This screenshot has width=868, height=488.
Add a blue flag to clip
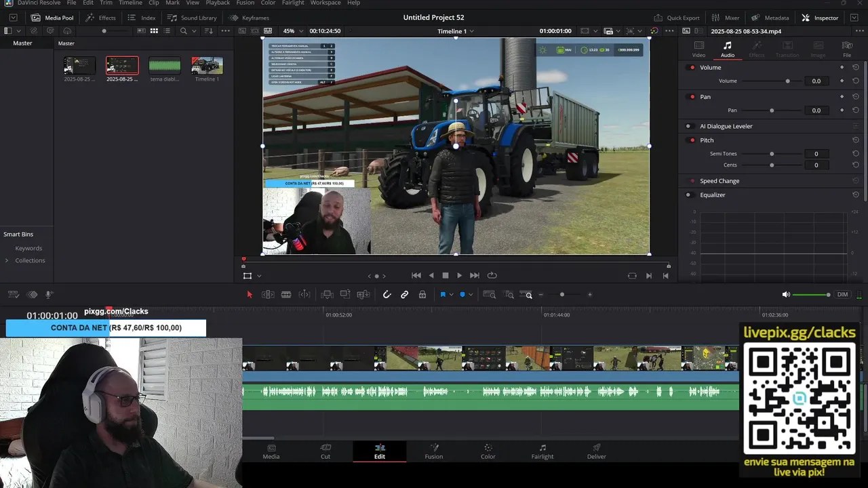click(443, 294)
